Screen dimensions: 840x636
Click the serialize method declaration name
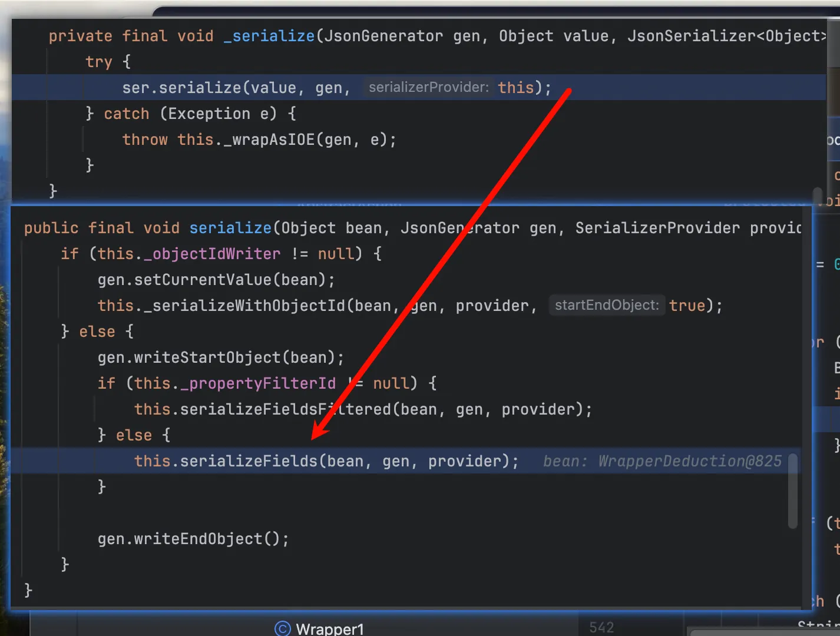(x=230, y=228)
